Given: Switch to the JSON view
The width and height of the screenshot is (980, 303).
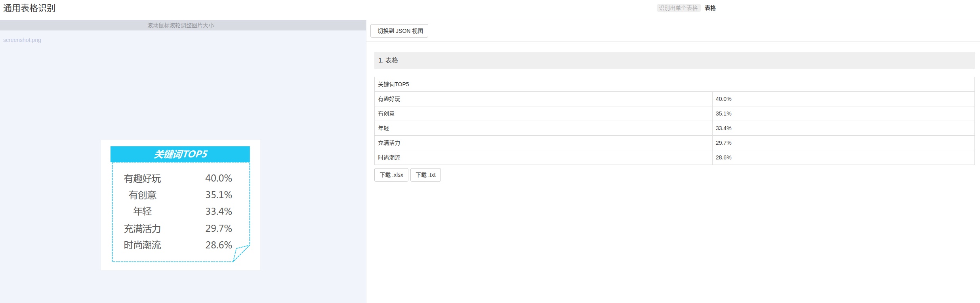Looking at the screenshot, I should [x=399, y=31].
